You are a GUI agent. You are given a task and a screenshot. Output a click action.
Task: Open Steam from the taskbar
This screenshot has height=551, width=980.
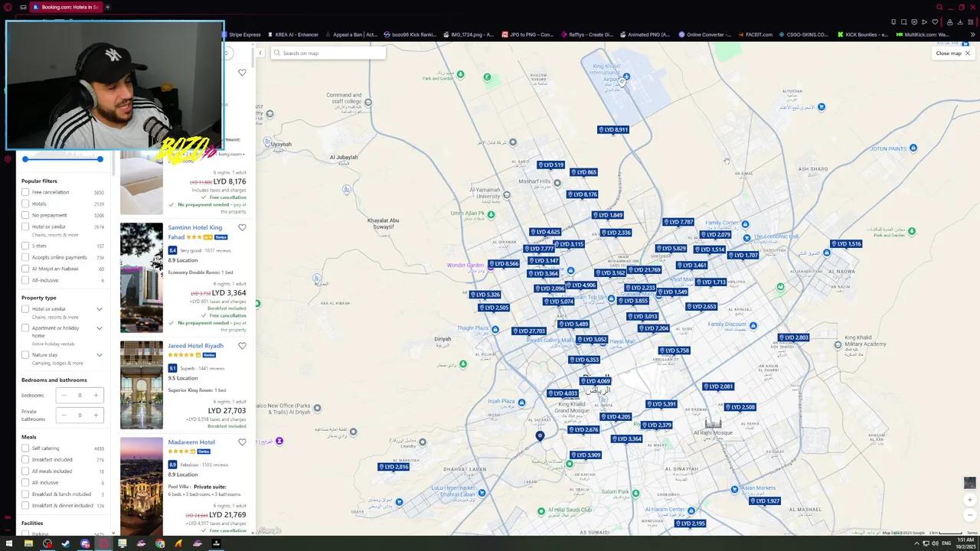pyautogui.click(x=66, y=543)
